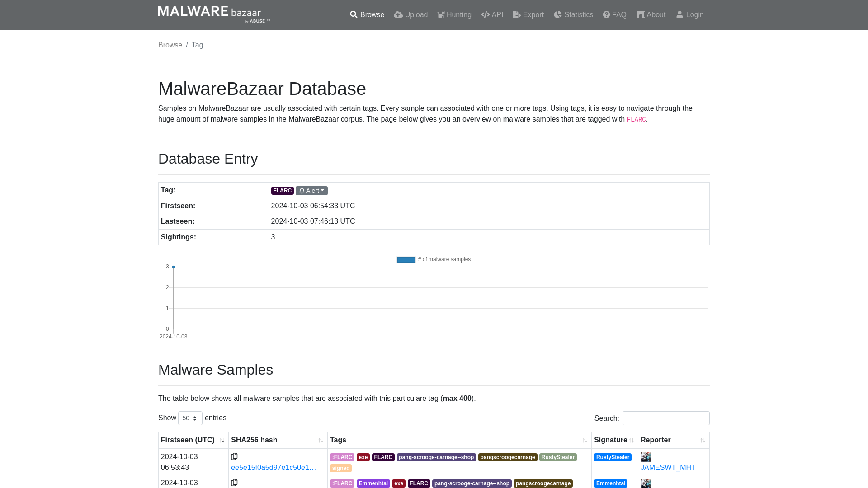Image resolution: width=868 pixels, height=488 pixels.
Task: Sort by Tags column
Action: [x=459, y=440]
